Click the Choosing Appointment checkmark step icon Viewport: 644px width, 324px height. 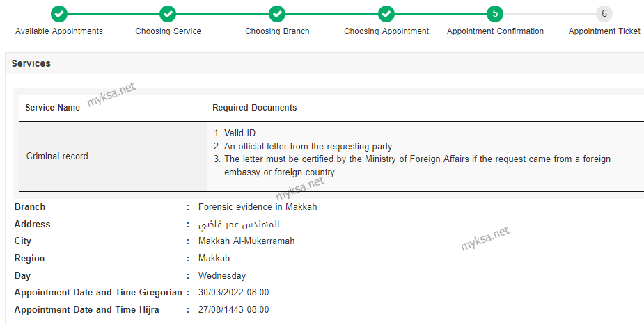click(386, 14)
